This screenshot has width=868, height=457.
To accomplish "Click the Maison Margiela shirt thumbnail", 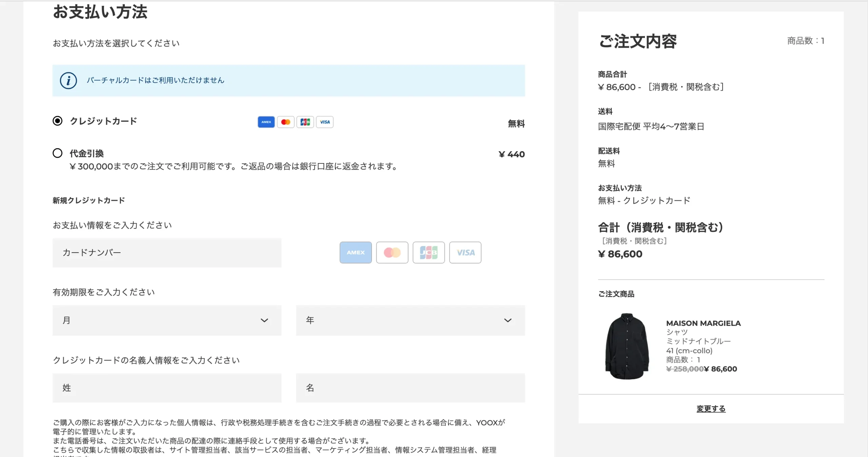I will 627,346.
